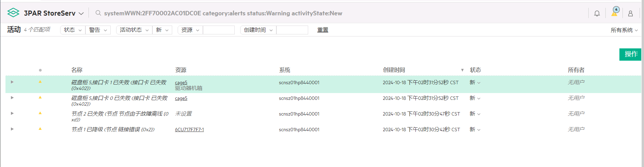
Task: Open the 3PAR StoreServ main menu dropdown
Action: click(x=81, y=14)
